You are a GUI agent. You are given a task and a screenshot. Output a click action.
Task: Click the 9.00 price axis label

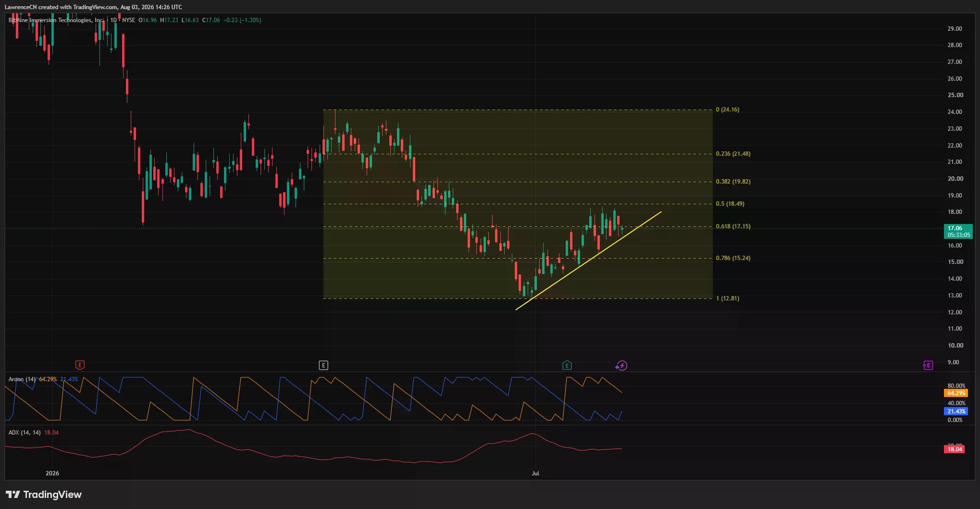click(x=953, y=362)
